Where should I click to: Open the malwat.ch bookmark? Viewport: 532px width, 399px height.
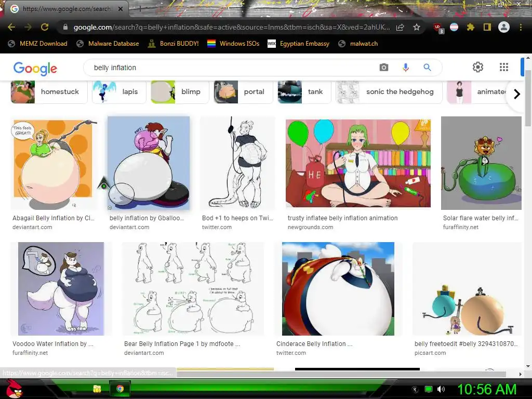point(358,44)
